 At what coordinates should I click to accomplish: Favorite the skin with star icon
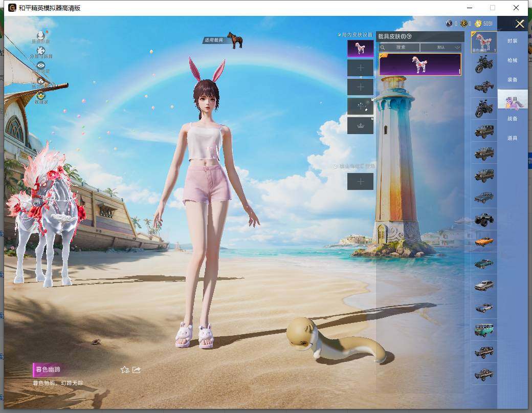[124, 369]
